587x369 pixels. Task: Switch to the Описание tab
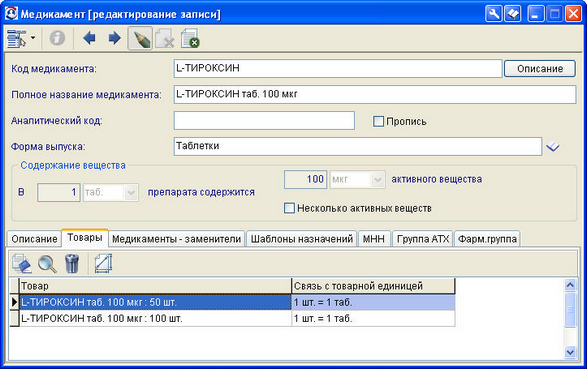34,239
